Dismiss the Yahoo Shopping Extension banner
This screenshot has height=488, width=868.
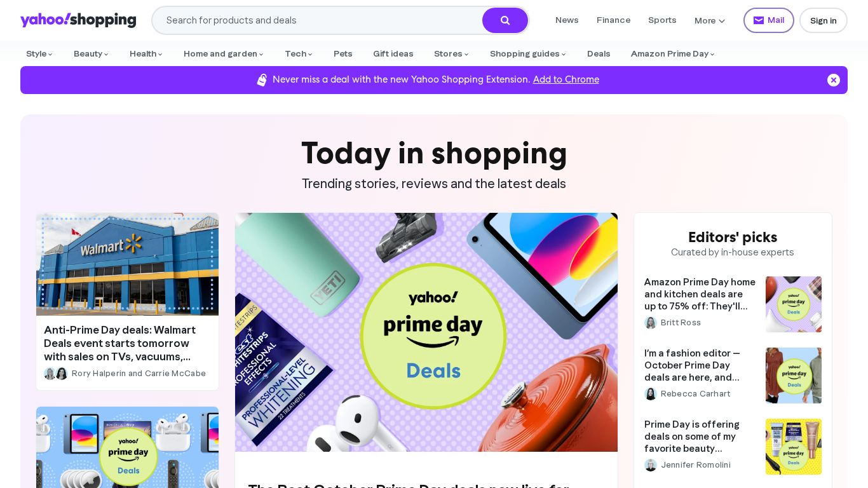tap(833, 80)
